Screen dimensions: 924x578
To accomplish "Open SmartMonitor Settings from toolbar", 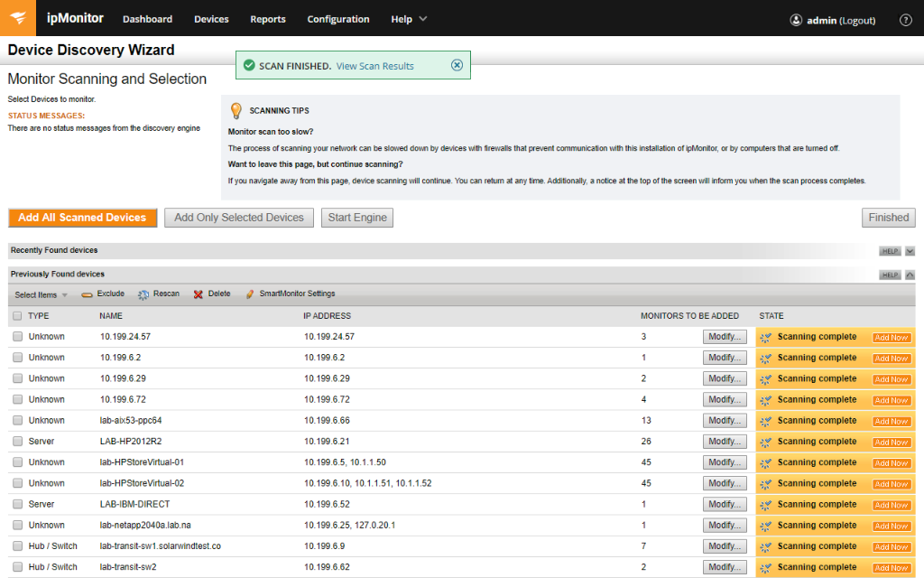I will pyautogui.click(x=251, y=294).
